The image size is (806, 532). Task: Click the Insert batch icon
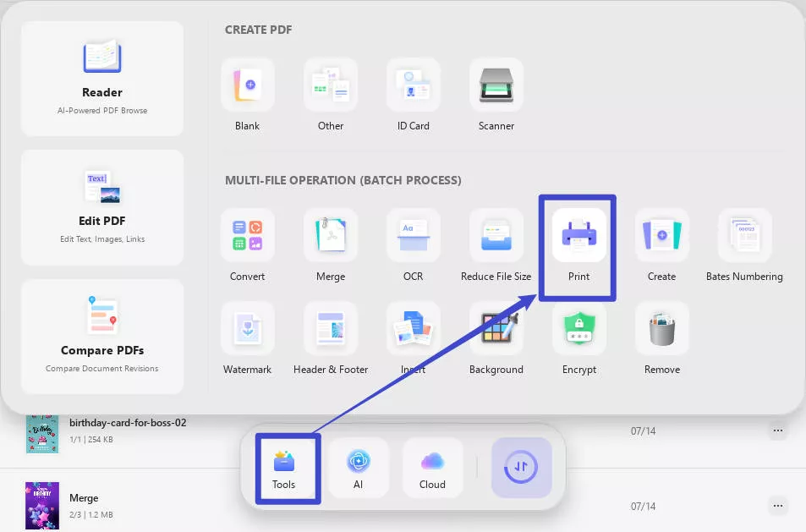pos(414,328)
